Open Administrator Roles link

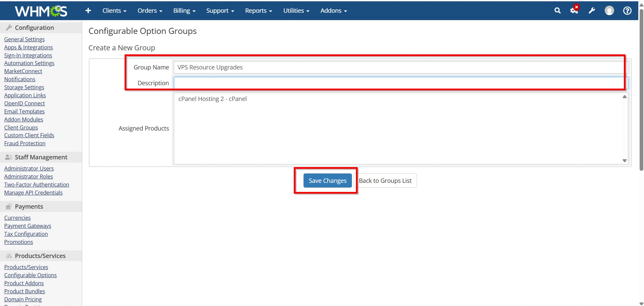pyautogui.click(x=28, y=176)
